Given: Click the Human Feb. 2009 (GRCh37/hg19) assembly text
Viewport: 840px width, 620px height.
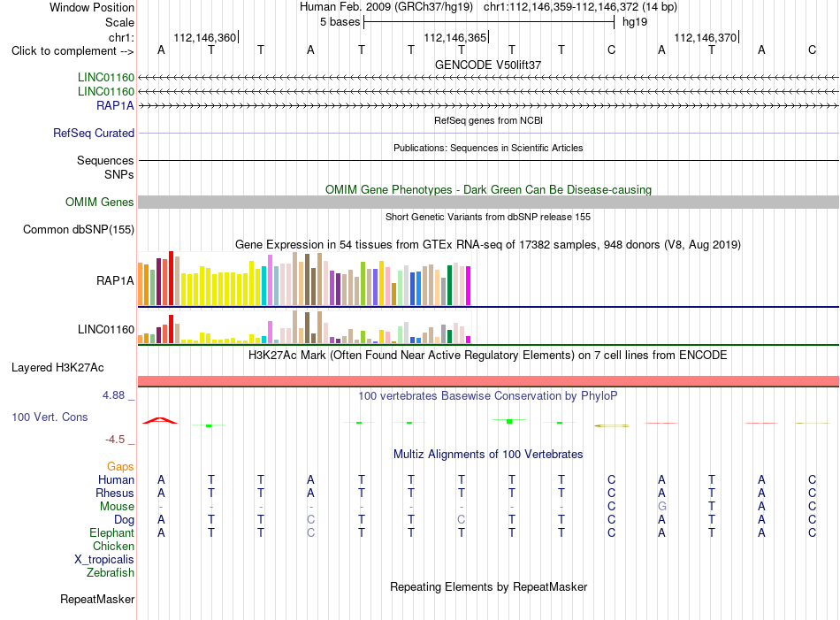Looking at the screenshot, I should [x=386, y=7].
